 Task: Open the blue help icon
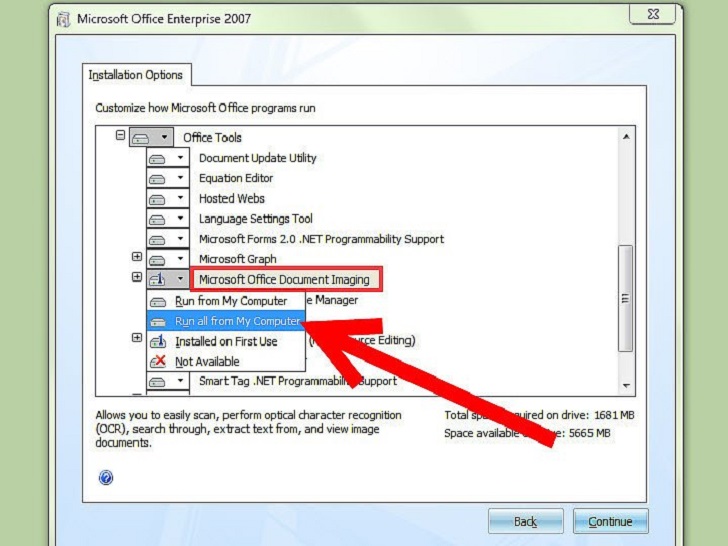[106, 477]
